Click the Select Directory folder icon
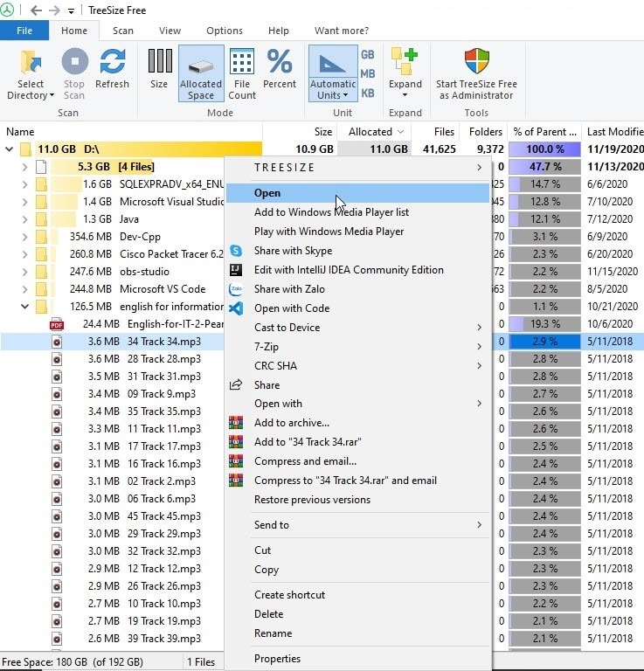The width and height of the screenshot is (644, 671). (x=31, y=62)
